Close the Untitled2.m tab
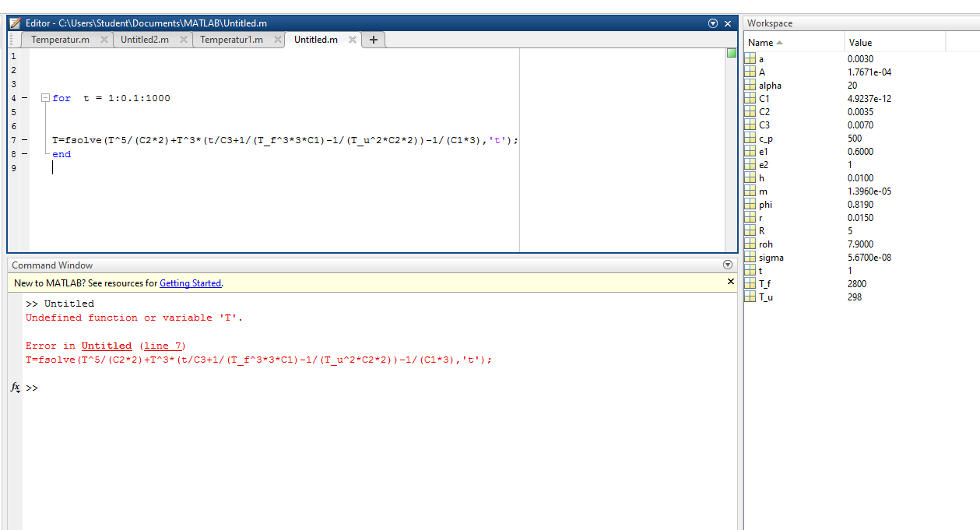 tap(184, 40)
